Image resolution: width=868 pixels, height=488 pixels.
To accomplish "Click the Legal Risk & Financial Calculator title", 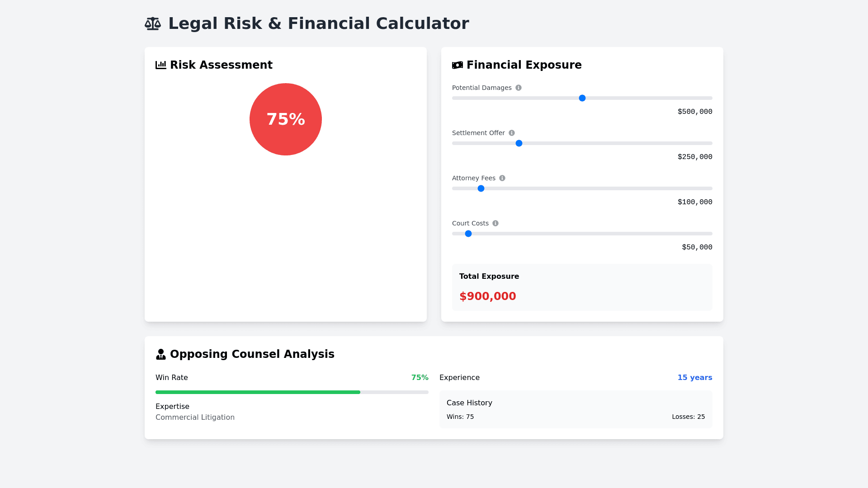I will click(319, 23).
